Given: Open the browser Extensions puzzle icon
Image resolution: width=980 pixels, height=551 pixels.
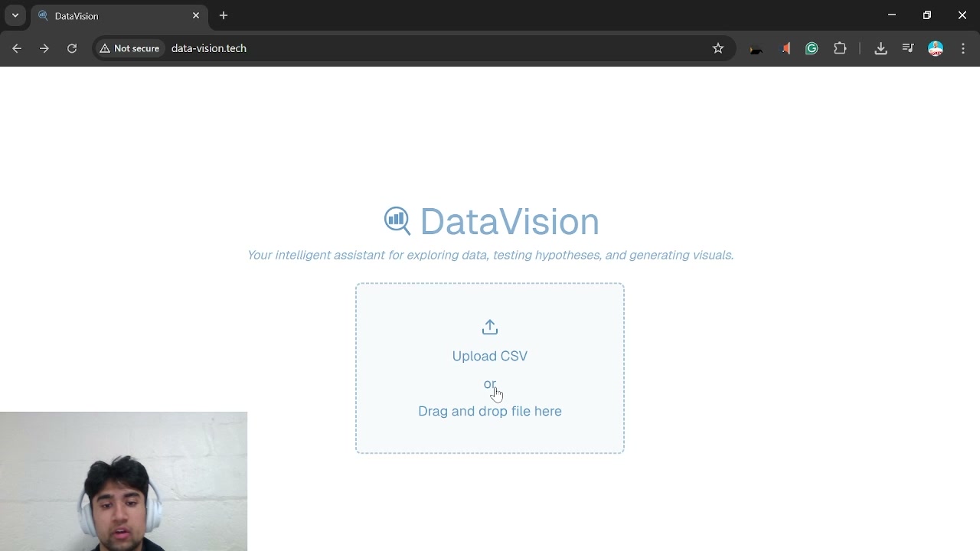Looking at the screenshot, I should pyautogui.click(x=840, y=48).
